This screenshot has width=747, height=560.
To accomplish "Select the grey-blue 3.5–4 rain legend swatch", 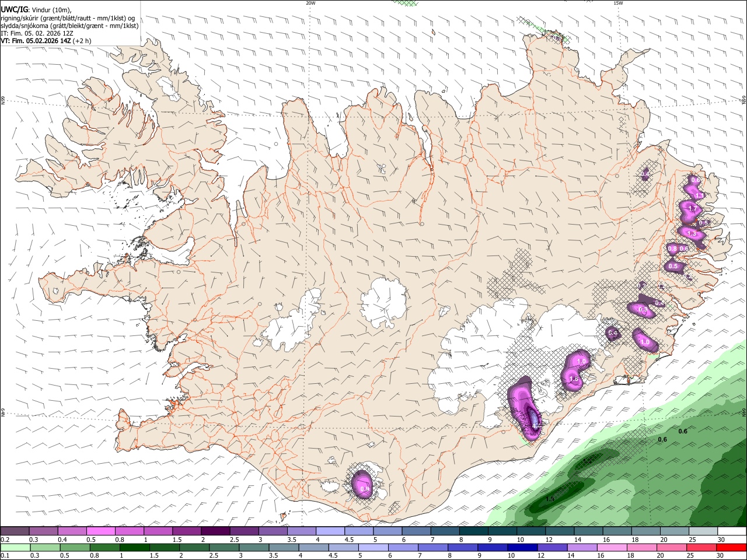I will [x=284, y=547].
